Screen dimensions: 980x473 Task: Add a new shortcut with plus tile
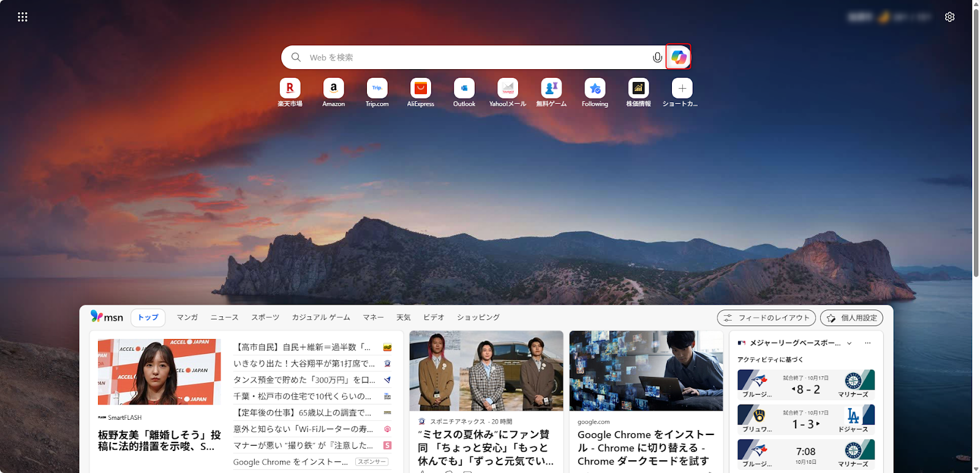click(x=682, y=89)
